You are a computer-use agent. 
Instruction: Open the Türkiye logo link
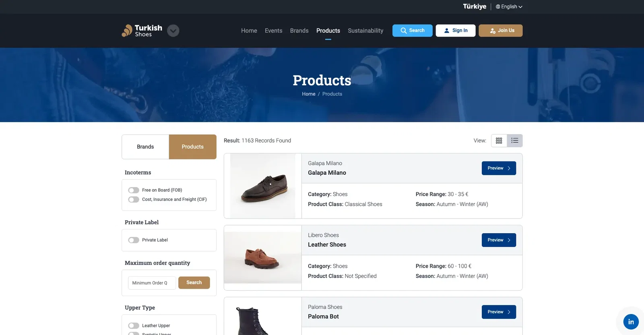(x=474, y=6)
